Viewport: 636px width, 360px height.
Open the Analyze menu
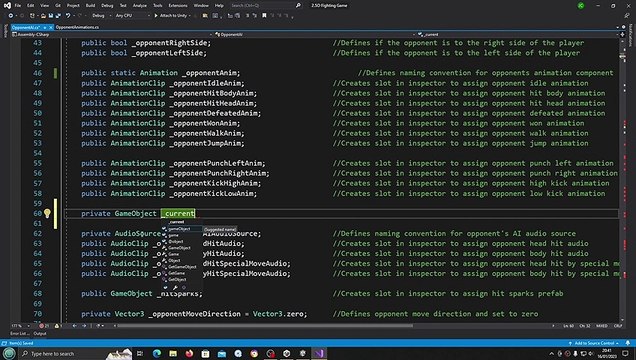[140, 6]
